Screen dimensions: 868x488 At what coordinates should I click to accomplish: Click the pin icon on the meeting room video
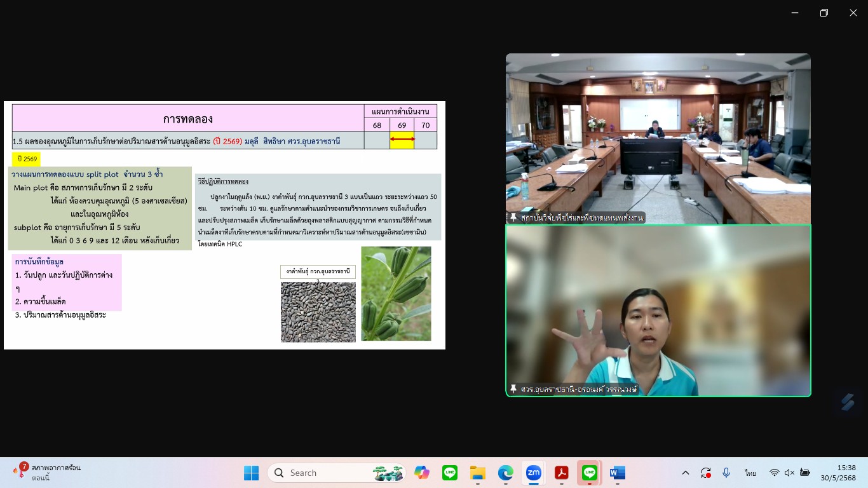coord(513,217)
